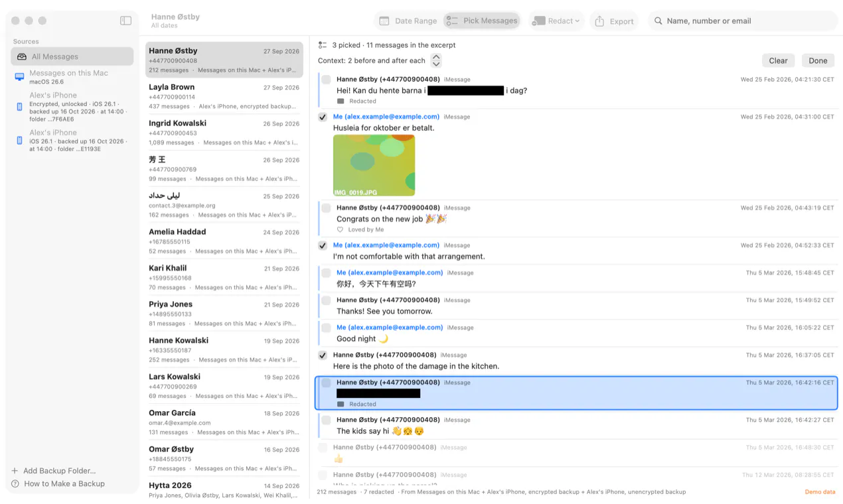Uncheck the 'Husleia for oktober er betalt' message
This screenshot has width=843, height=504.
(x=323, y=117)
